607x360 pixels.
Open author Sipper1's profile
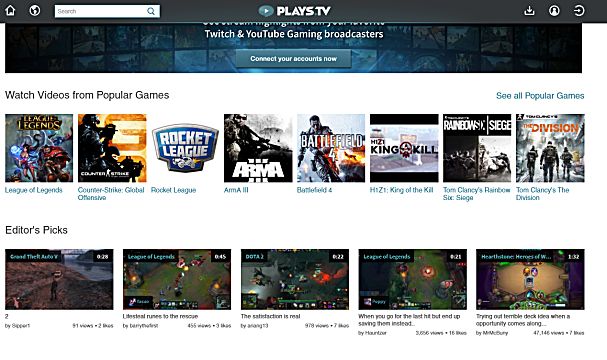(x=21, y=326)
